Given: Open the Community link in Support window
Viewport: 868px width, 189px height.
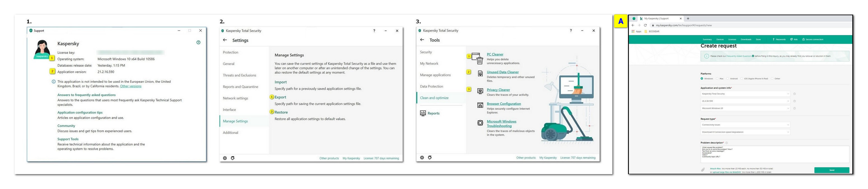Looking at the screenshot, I should (x=66, y=126).
